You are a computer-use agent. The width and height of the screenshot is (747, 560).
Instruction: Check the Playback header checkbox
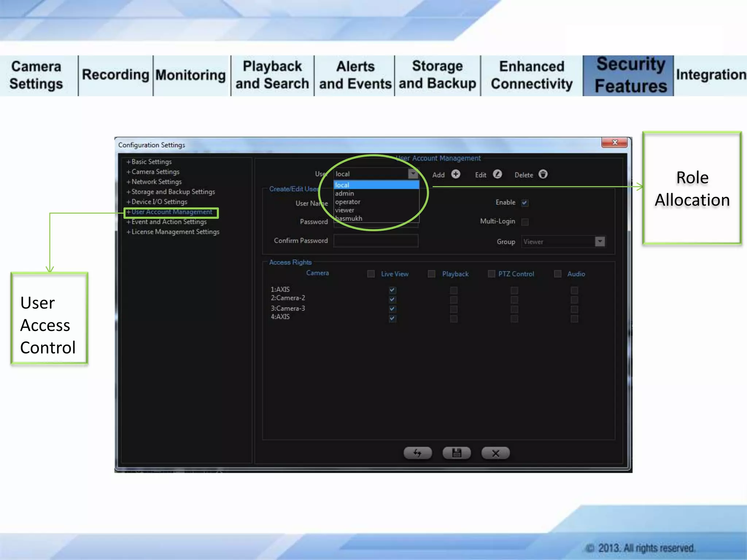pyautogui.click(x=431, y=273)
